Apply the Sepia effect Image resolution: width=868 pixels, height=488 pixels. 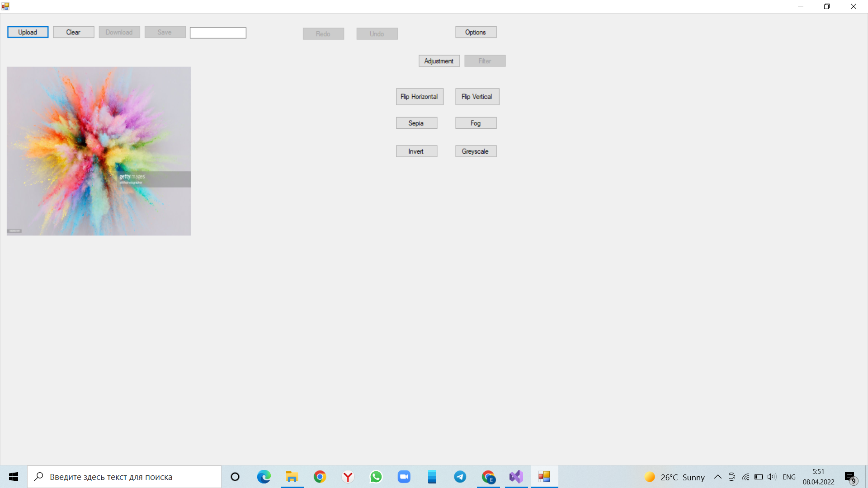click(x=416, y=122)
